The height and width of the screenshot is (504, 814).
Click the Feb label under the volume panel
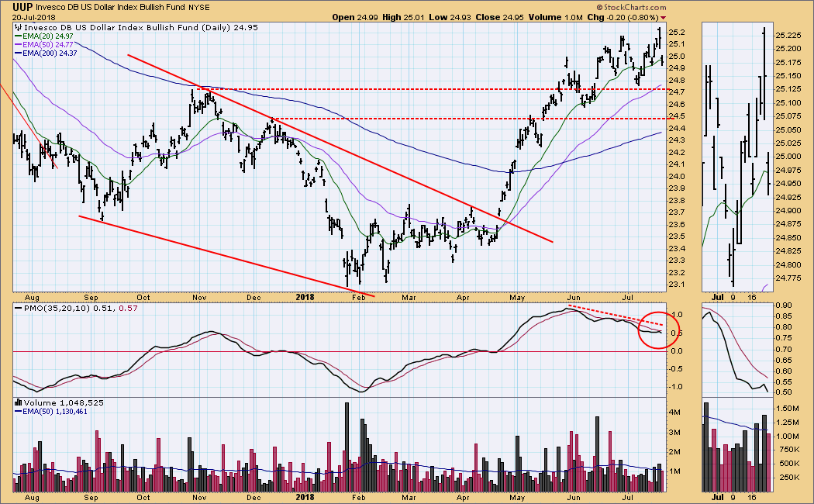(359, 497)
